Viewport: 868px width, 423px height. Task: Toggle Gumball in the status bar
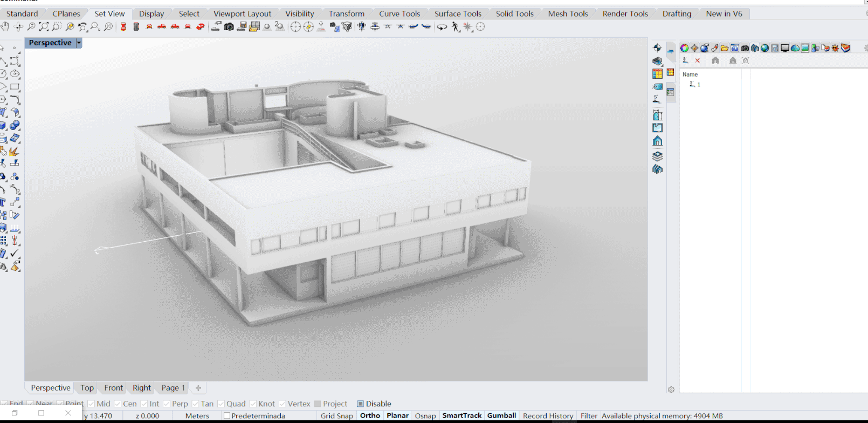501,416
